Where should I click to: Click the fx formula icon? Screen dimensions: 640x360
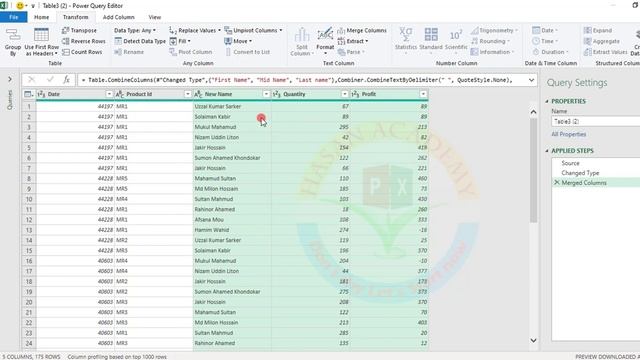(66, 80)
